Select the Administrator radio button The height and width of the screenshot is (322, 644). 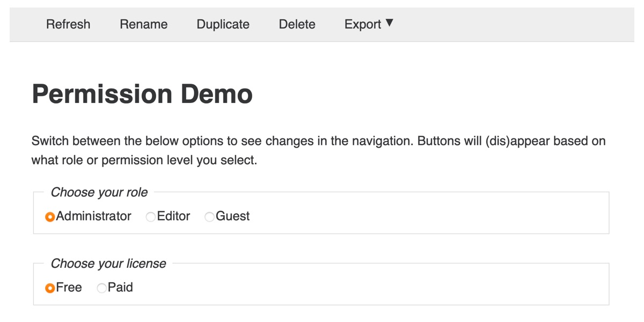tap(50, 217)
